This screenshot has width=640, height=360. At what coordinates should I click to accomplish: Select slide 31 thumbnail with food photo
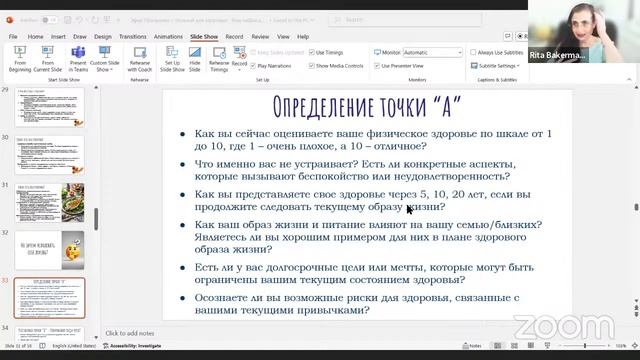(x=49, y=203)
